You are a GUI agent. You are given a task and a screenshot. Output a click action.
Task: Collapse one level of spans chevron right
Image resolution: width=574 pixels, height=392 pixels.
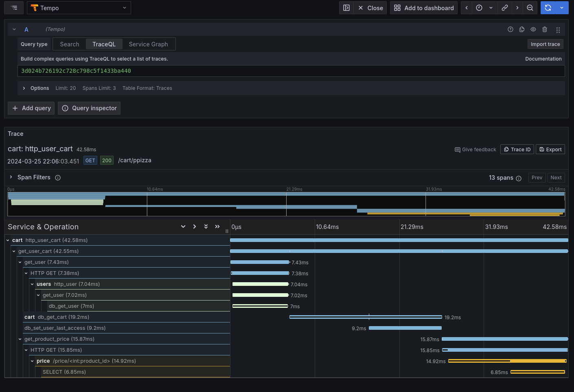[195, 226]
